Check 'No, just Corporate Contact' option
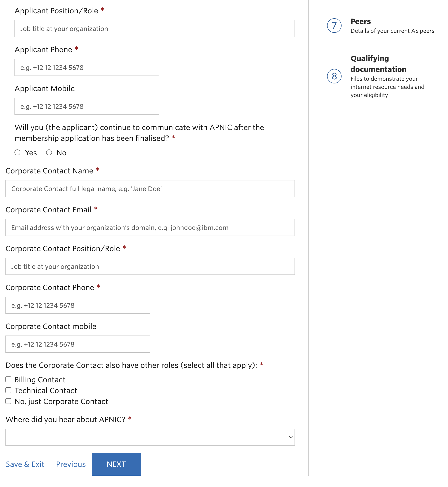Image resolution: width=448 pixels, height=487 pixels. (x=9, y=401)
